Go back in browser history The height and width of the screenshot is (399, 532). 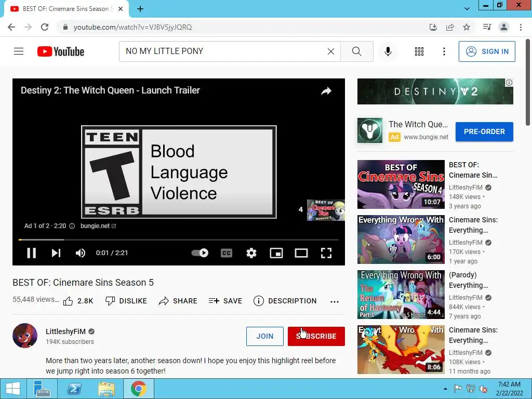(x=11, y=27)
